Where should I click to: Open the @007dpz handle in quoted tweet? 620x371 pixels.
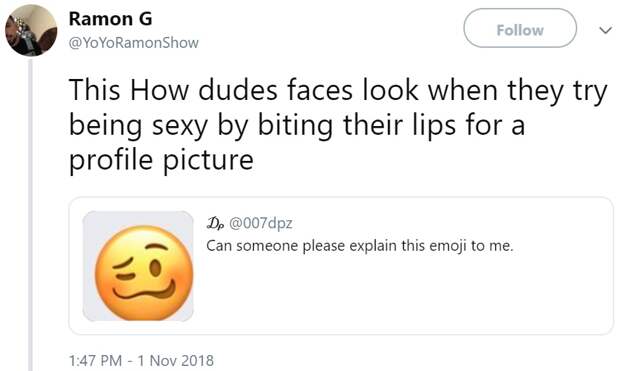[261, 223]
